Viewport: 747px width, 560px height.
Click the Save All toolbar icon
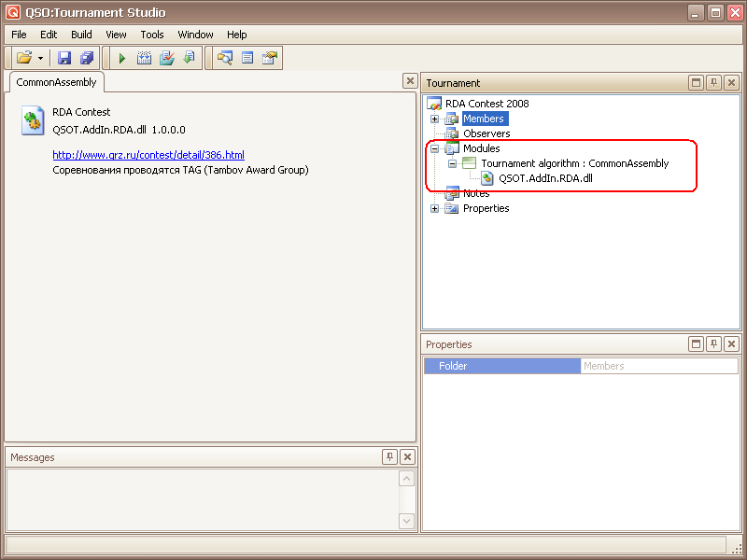[86, 58]
